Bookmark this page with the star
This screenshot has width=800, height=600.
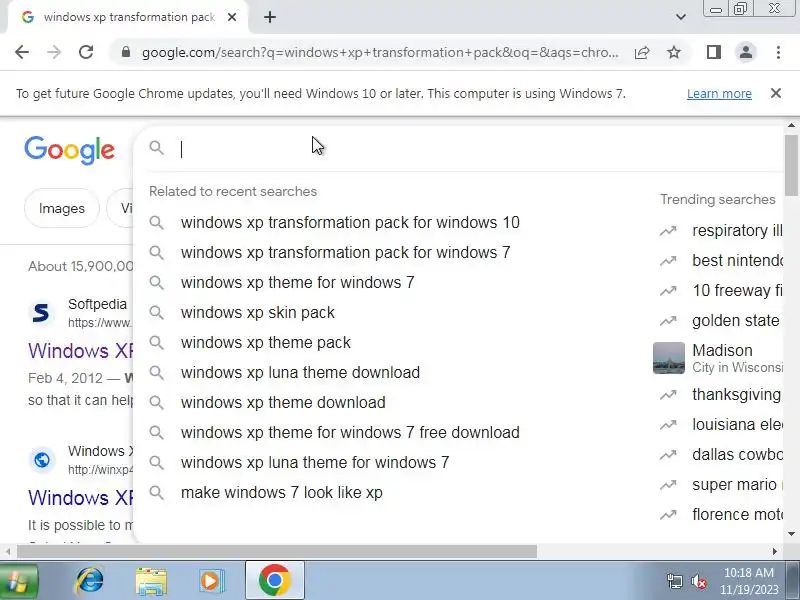tap(674, 52)
